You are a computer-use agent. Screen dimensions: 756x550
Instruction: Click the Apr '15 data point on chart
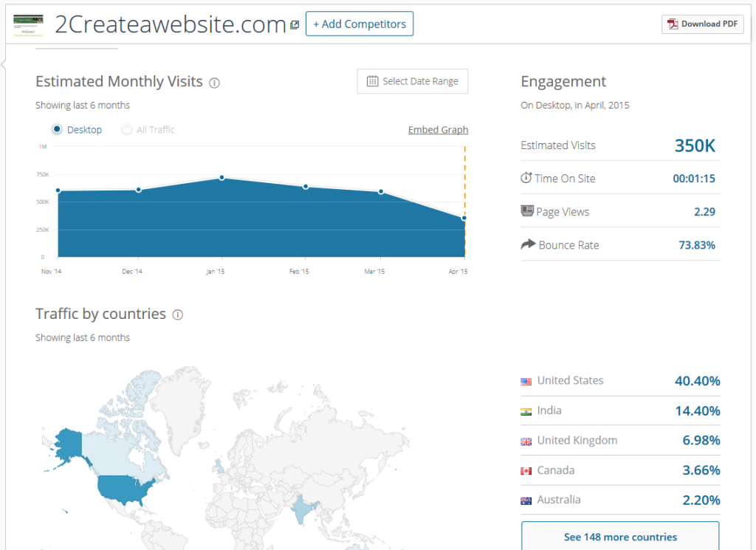[x=464, y=219]
